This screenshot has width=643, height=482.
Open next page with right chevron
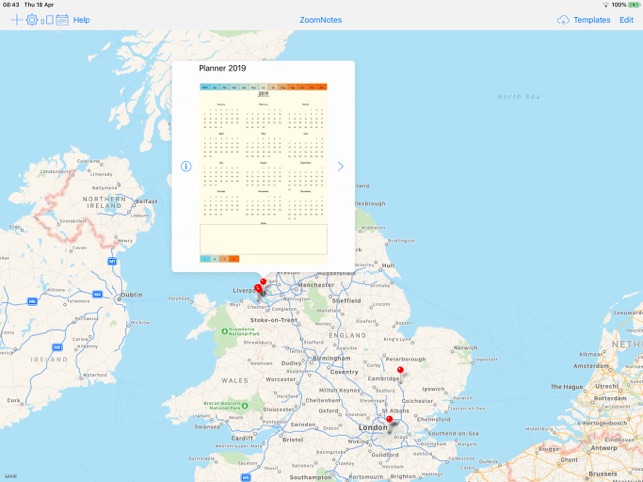tap(340, 167)
